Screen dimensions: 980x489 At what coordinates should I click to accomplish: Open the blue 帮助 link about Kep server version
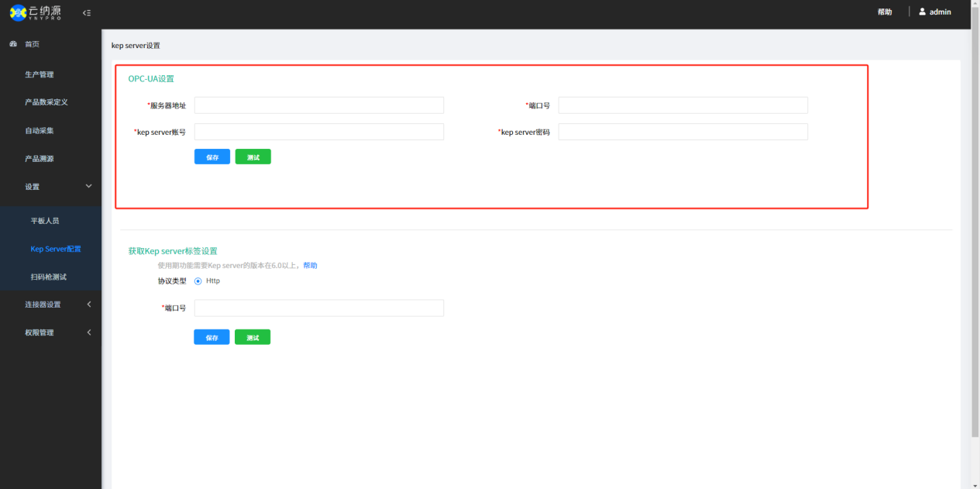[x=310, y=266]
